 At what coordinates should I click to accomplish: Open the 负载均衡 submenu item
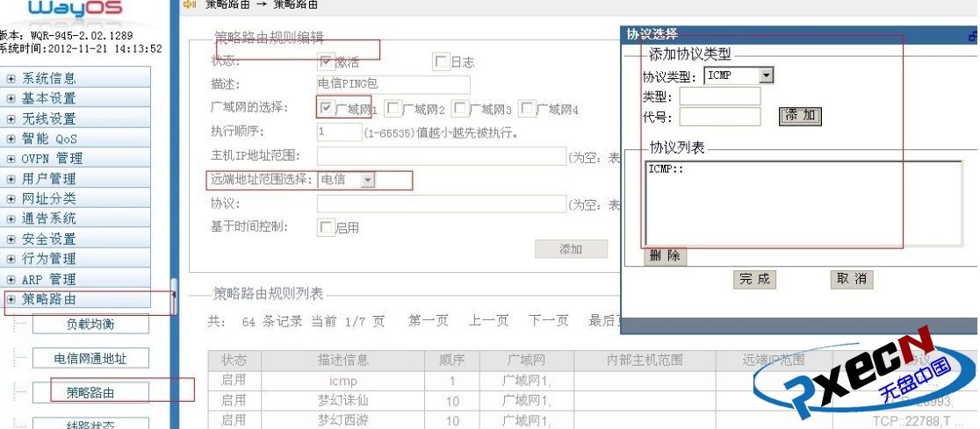pos(90,324)
